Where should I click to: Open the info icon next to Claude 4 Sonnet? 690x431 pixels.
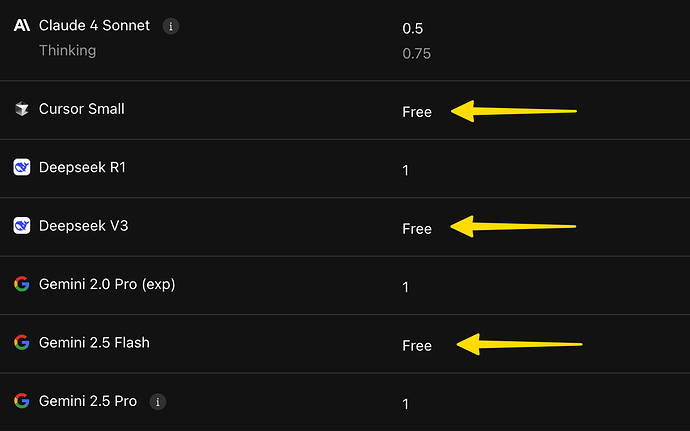pyautogui.click(x=171, y=26)
